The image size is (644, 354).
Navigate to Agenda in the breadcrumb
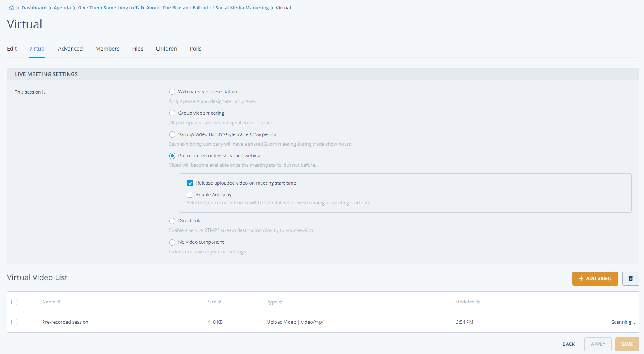(x=62, y=8)
